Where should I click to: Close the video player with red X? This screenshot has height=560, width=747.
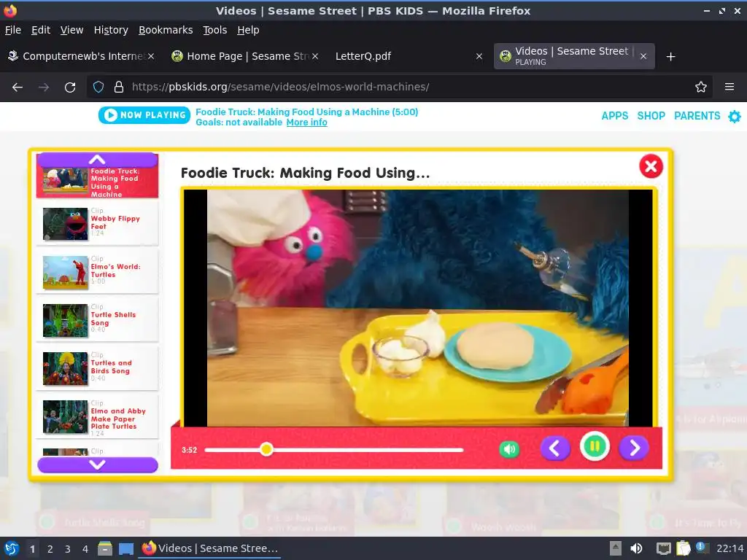(651, 166)
